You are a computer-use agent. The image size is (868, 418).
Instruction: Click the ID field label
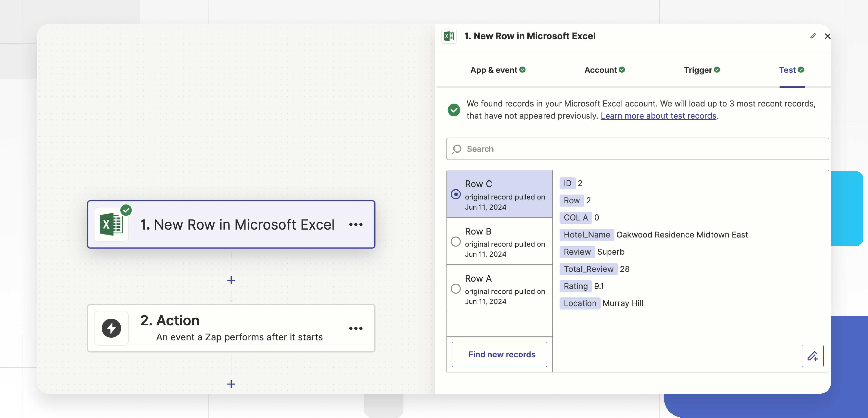[x=567, y=183]
